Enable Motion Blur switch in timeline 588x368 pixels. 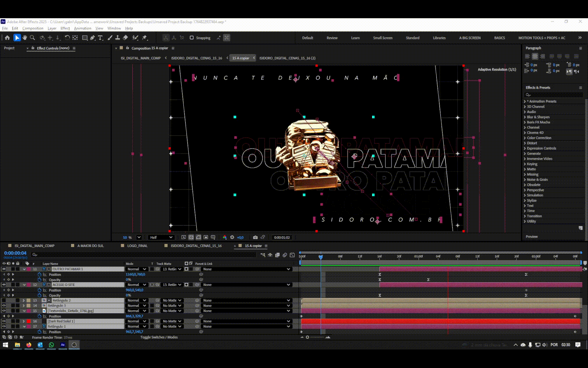(x=285, y=255)
